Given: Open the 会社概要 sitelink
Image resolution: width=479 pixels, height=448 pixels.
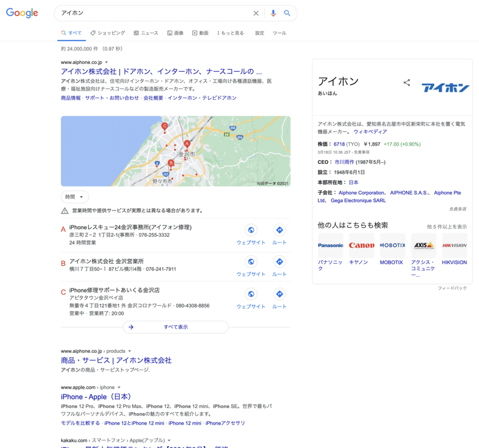Looking at the screenshot, I should (153, 98).
